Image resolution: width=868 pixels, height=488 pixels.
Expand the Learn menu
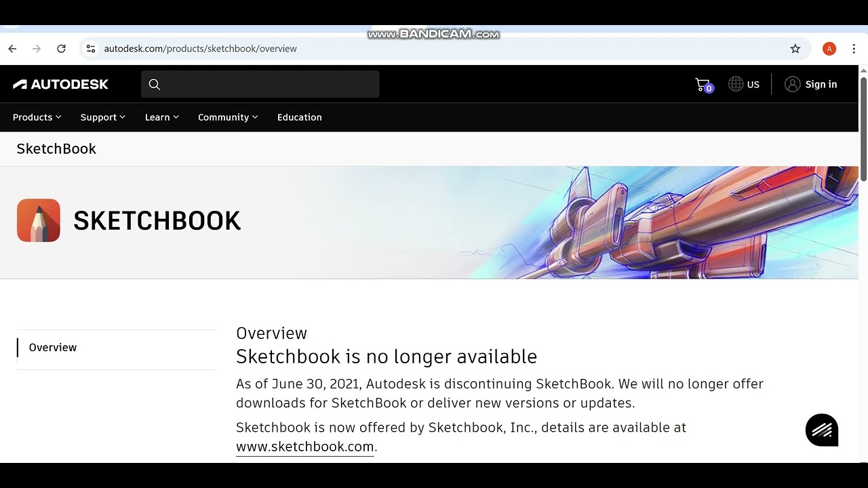click(x=162, y=117)
